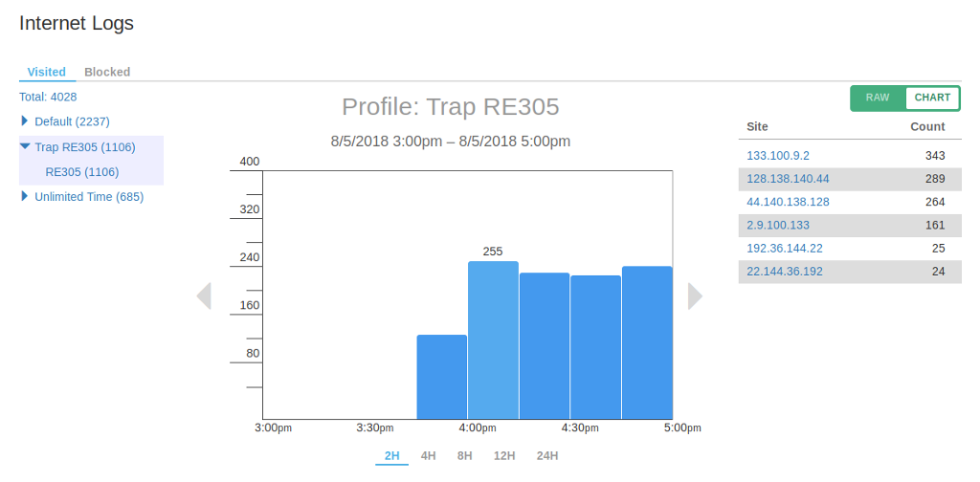Viewport: 980px width, 482px height.
Task: Open site link 22.144.36.192
Action: 784,272
